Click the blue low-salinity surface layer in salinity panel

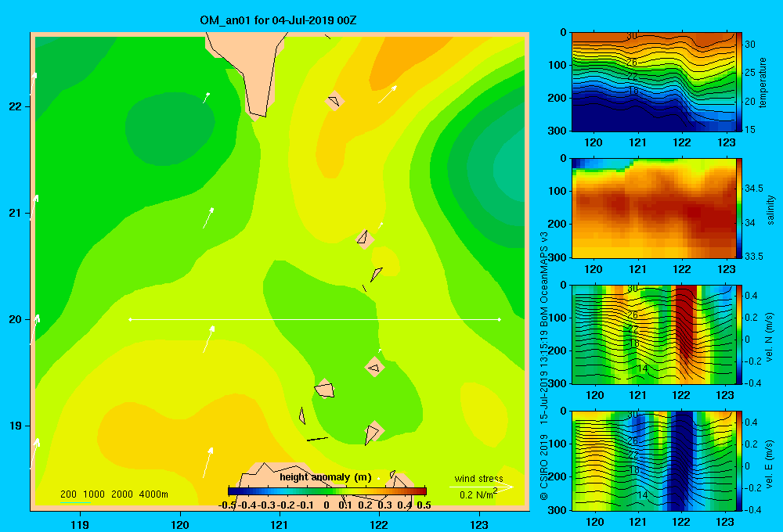point(599,164)
